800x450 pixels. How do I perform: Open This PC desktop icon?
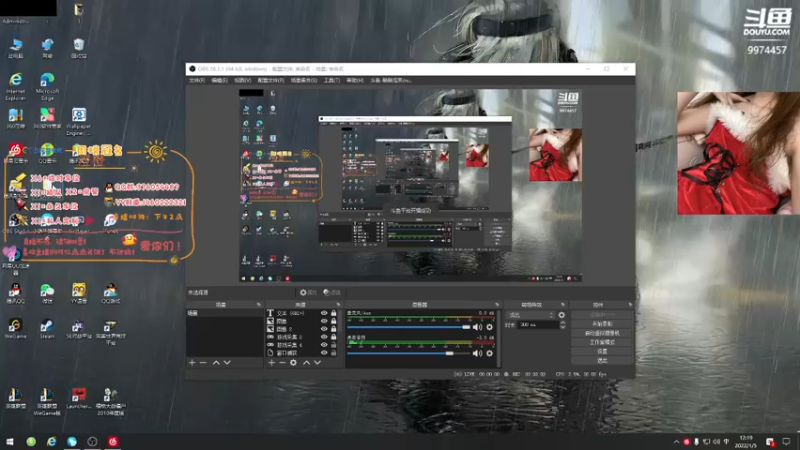15,48
